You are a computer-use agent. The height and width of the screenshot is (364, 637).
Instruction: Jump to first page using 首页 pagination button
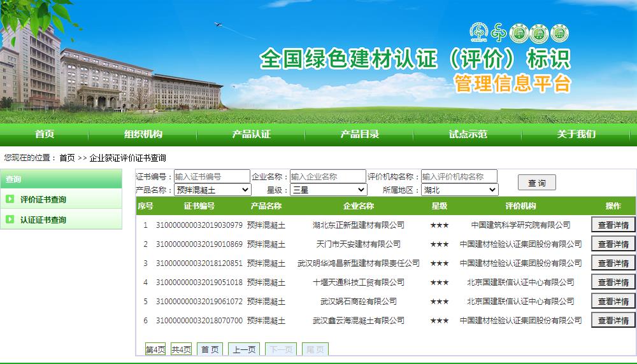210,349
